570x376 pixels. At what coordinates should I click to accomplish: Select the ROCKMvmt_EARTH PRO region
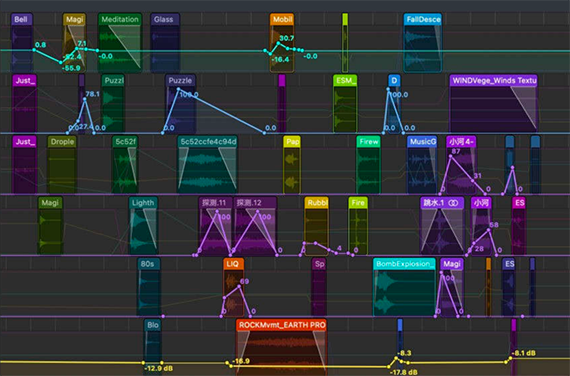(281, 347)
